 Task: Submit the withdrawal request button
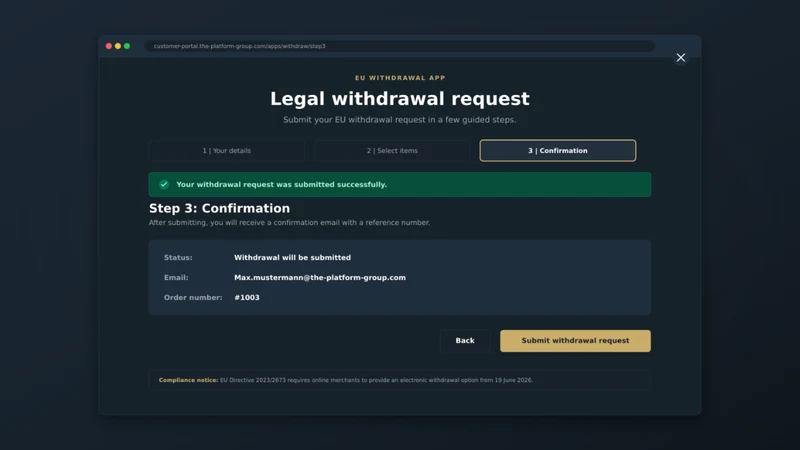click(575, 340)
